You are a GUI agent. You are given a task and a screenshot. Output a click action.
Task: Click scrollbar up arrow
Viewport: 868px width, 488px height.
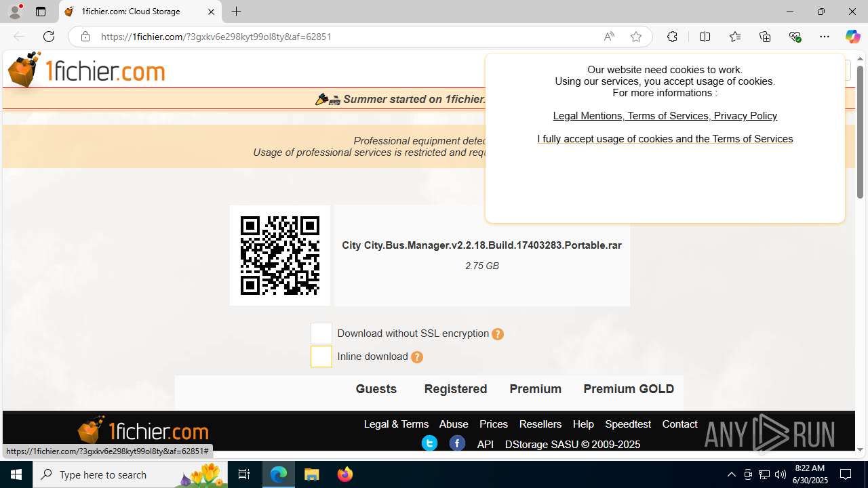point(860,59)
